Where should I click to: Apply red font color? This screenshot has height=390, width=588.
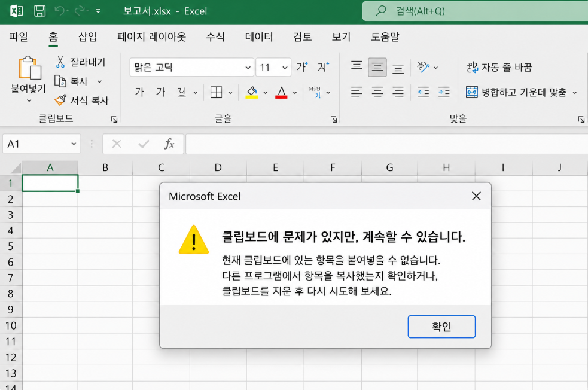pos(281,92)
